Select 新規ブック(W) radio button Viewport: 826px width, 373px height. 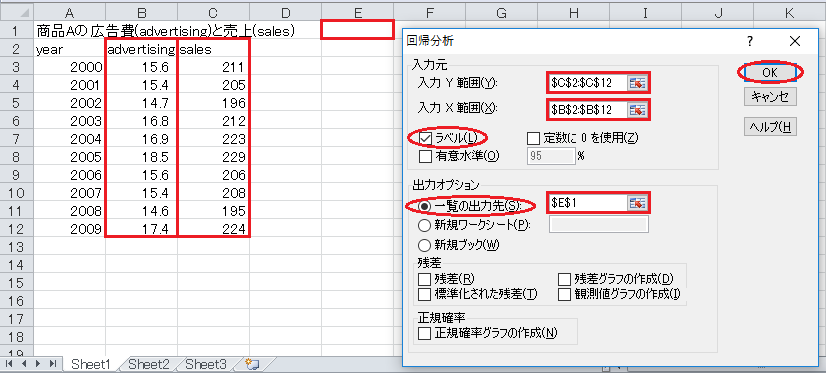pyautogui.click(x=425, y=245)
